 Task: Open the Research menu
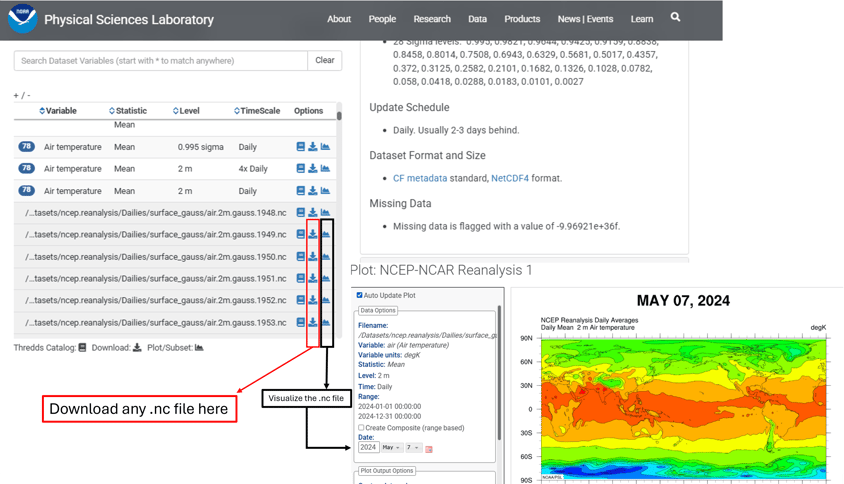(x=432, y=19)
